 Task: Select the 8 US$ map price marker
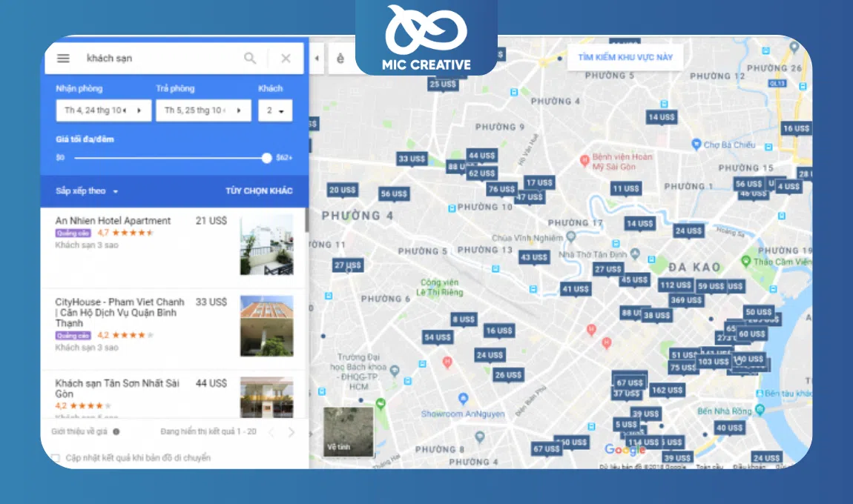(464, 319)
